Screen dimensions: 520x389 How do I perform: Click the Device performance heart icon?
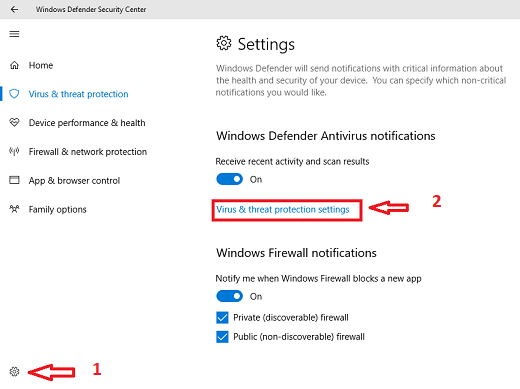tap(14, 123)
